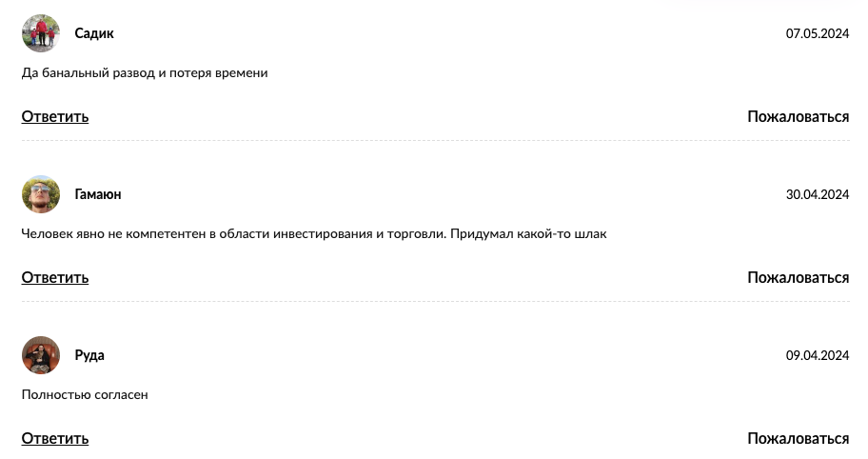The height and width of the screenshot is (459, 868).
Task: Open the Гамаюн username profile
Action: [x=98, y=194]
